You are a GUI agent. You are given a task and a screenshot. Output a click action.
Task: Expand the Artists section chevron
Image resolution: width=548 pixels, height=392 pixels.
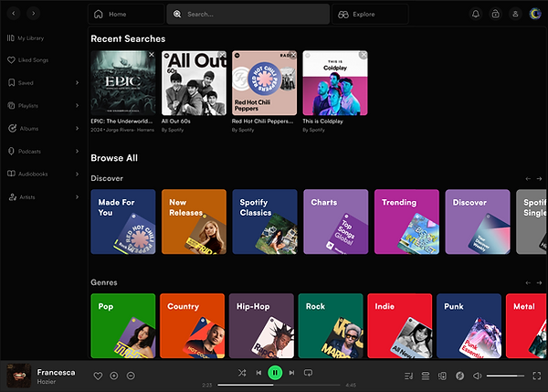(x=78, y=196)
